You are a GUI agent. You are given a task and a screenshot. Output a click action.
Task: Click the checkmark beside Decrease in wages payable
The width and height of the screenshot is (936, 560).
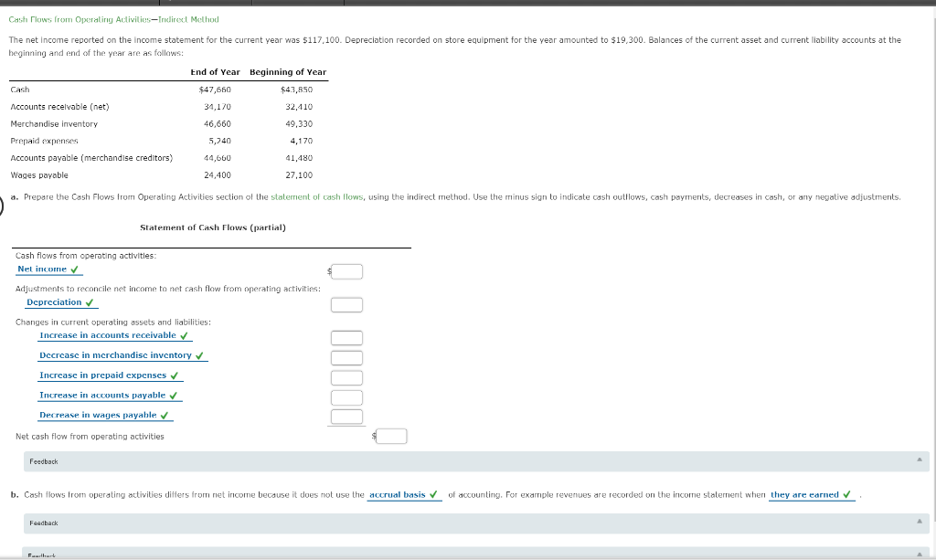(x=165, y=415)
